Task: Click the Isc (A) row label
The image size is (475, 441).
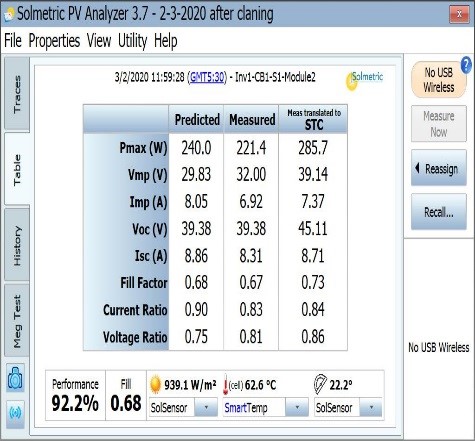Action: pyautogui.click(x=151, y=256)
